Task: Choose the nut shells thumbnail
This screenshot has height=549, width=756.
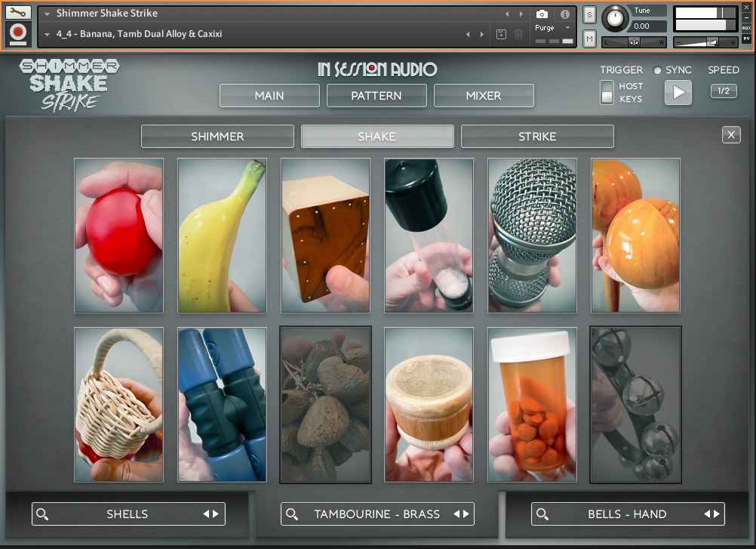Action: coord(325,405)
